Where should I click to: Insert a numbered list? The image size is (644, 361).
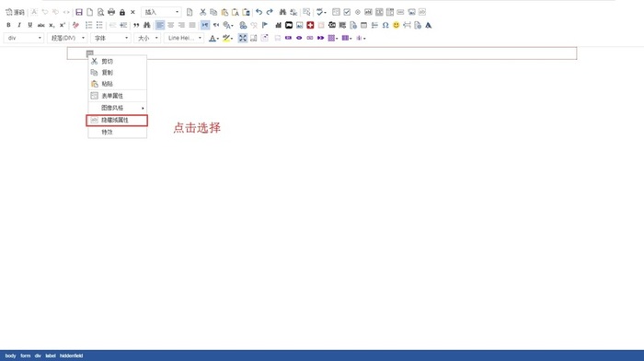tap(88, 25)
